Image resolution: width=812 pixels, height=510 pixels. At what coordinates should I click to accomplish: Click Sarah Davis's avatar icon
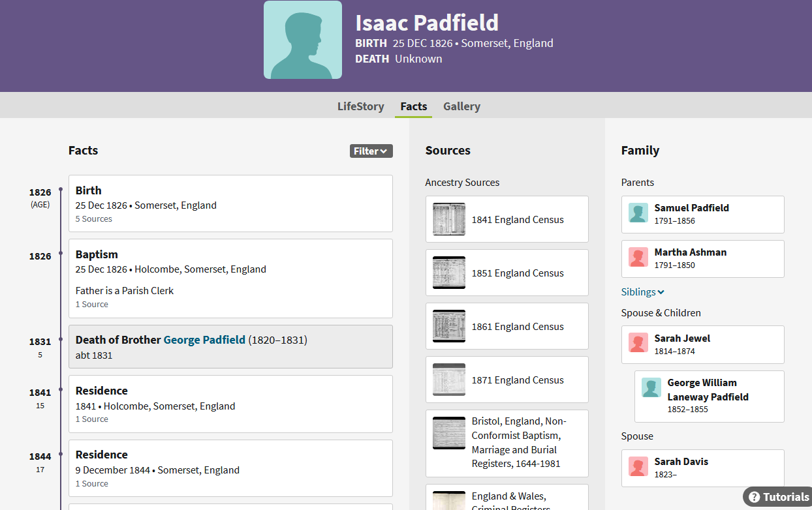click(x=638, y=467)
